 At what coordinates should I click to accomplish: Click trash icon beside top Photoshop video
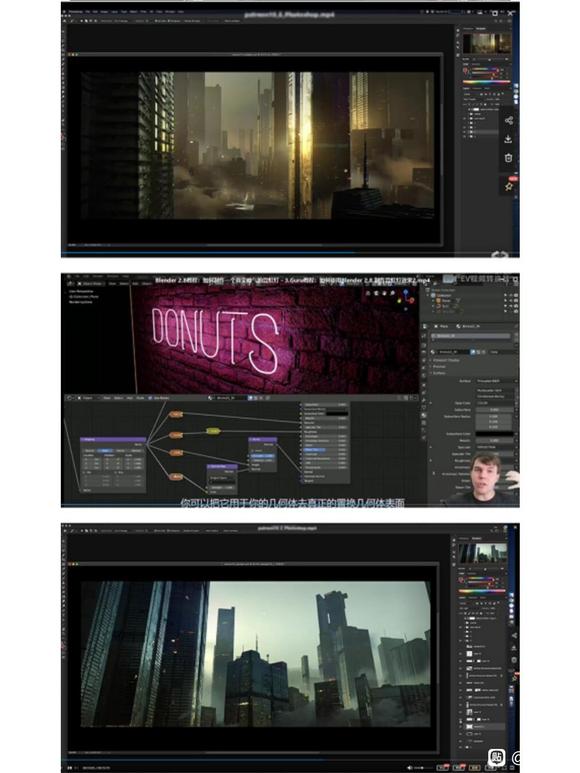click(x=509, y=158)
